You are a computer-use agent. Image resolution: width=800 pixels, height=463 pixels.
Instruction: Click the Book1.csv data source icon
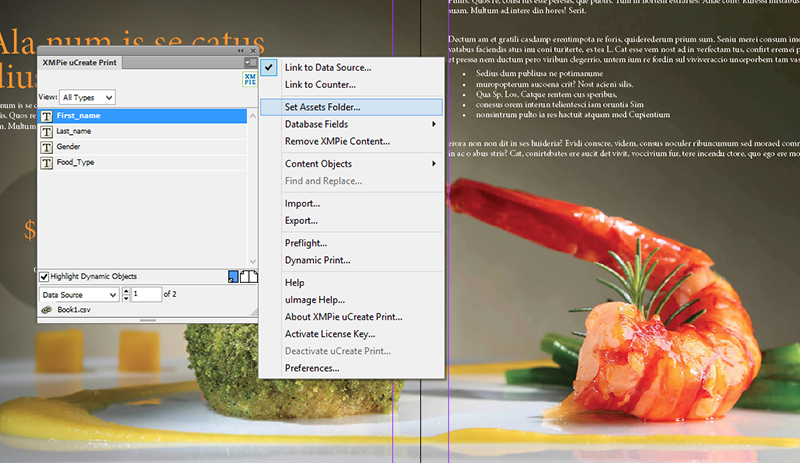46,310
